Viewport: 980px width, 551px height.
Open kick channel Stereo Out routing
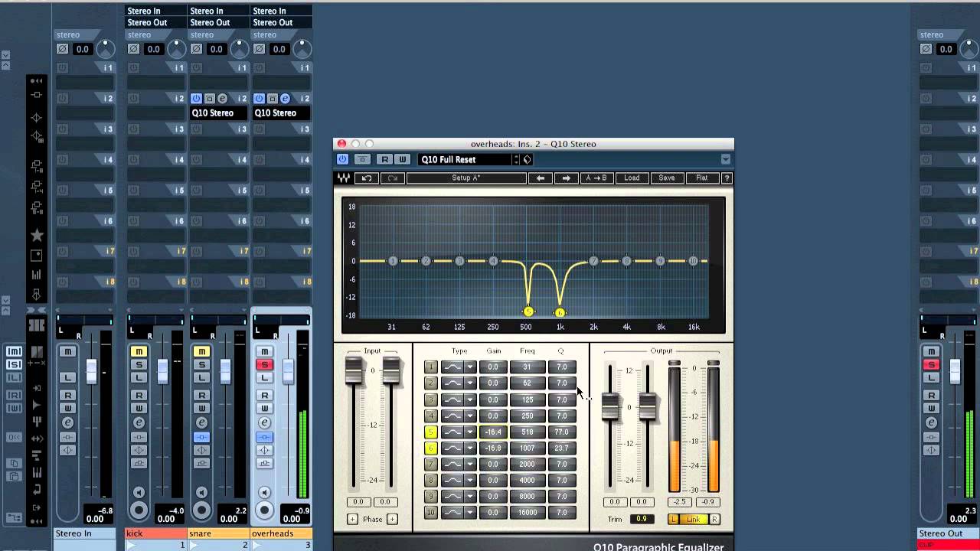155,22
